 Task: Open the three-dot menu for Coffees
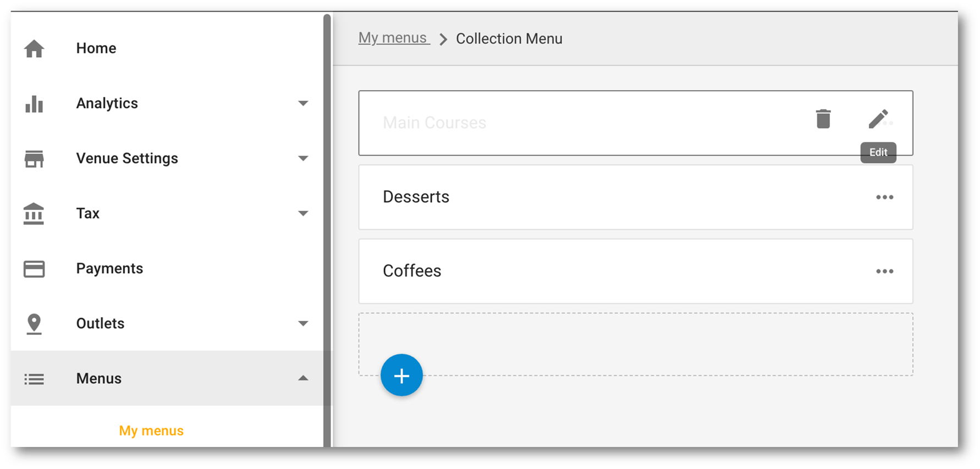885,271
